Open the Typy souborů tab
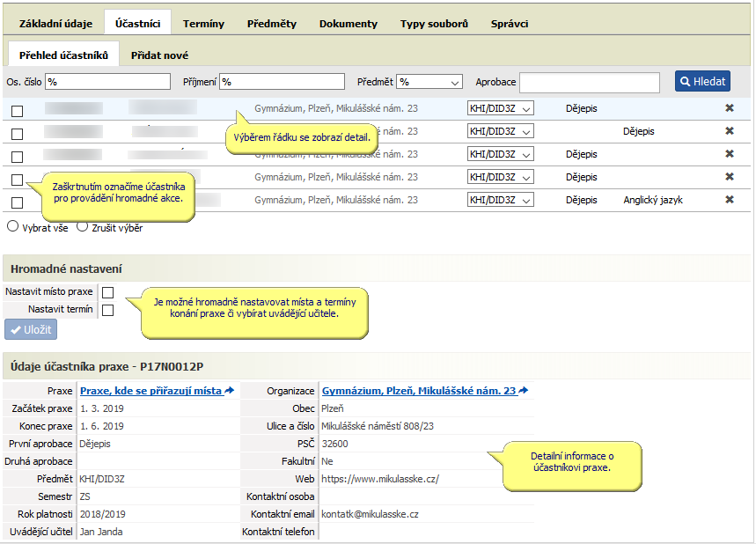Screen dimensions: 756x544 point(434,24)
